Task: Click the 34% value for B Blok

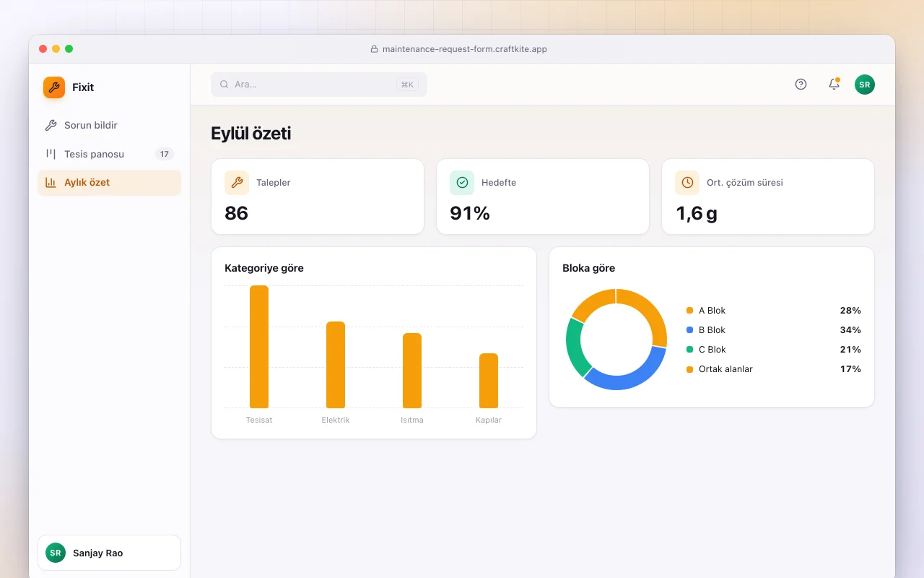Action: pos(850,330)
